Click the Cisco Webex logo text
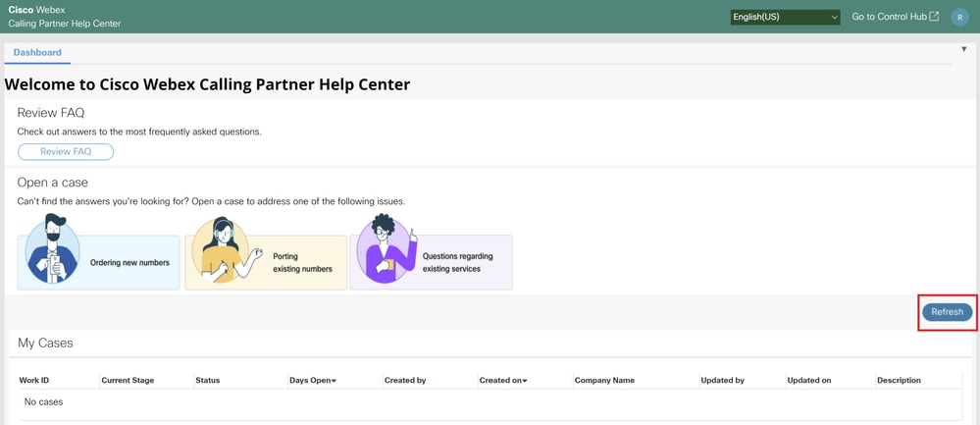 tap(36, 10)
